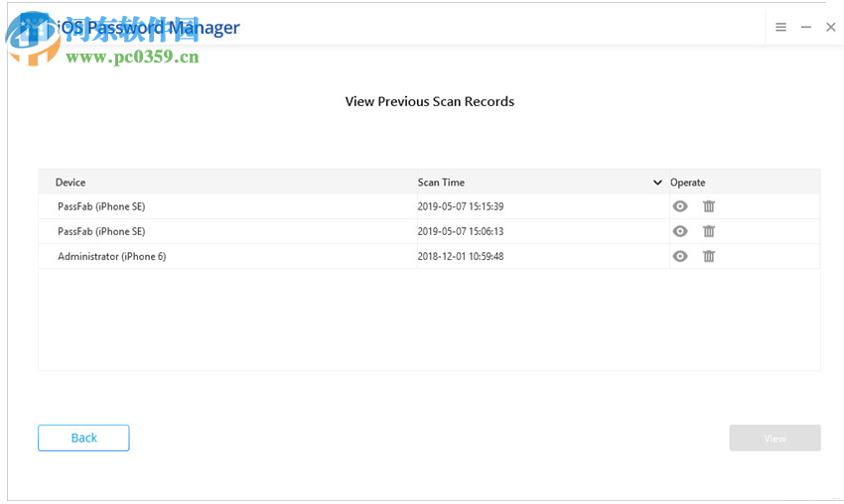Open the hamburger menu in title bar
844x504 pixels.
(780, 27)
